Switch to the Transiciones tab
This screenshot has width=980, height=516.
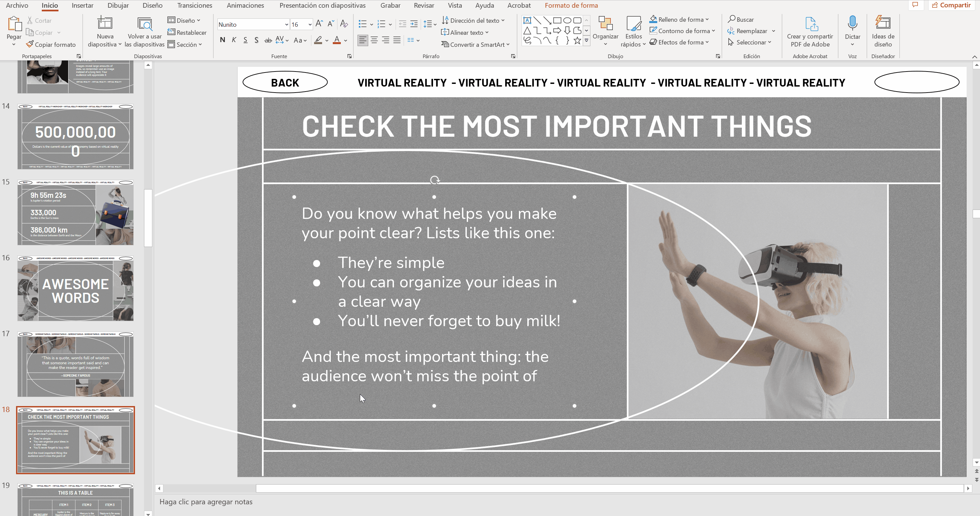click(x=195, y=5)
